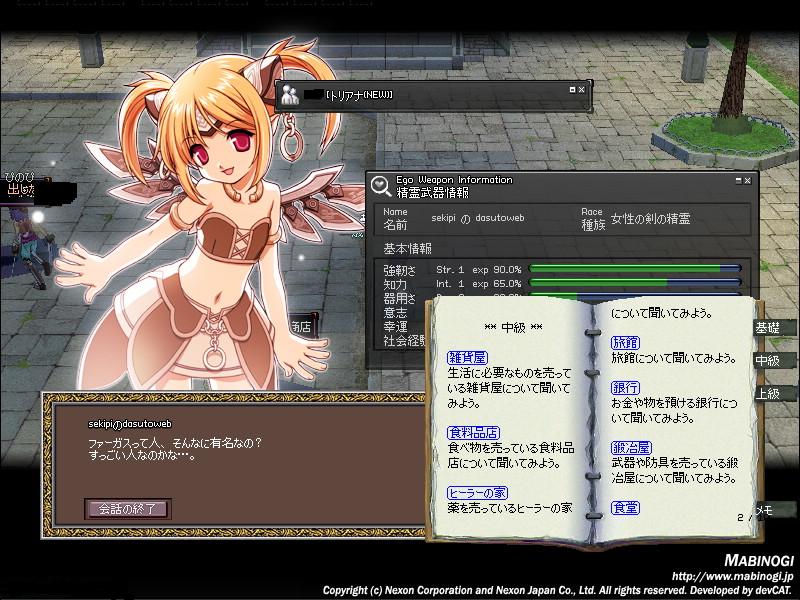This screenshot has width=800, height=600.
Task: Click the トリアナ(NEW) window title
Action: pos(359,95)
